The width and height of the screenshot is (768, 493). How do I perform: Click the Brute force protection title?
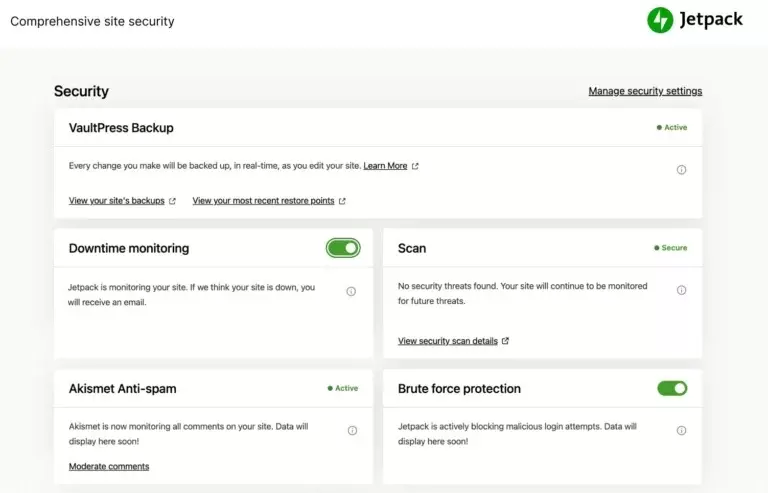coord(459,389)
